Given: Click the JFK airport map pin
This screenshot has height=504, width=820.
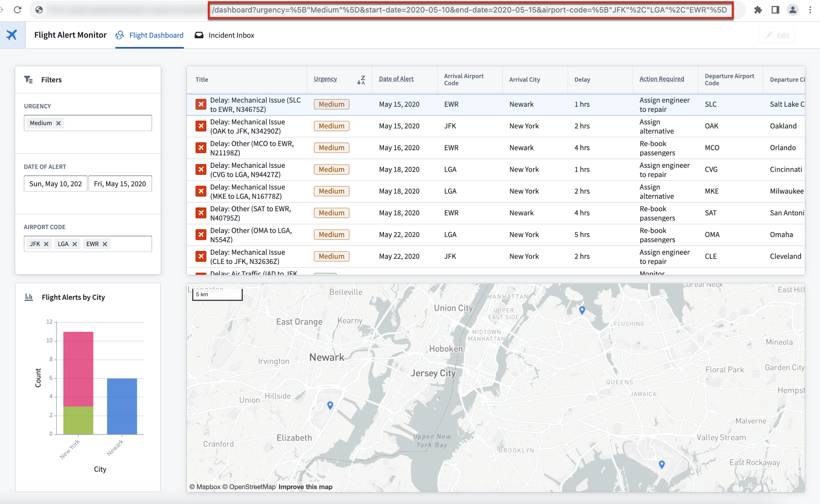Looking at the screenshot, I should click(x=662, y=464).
